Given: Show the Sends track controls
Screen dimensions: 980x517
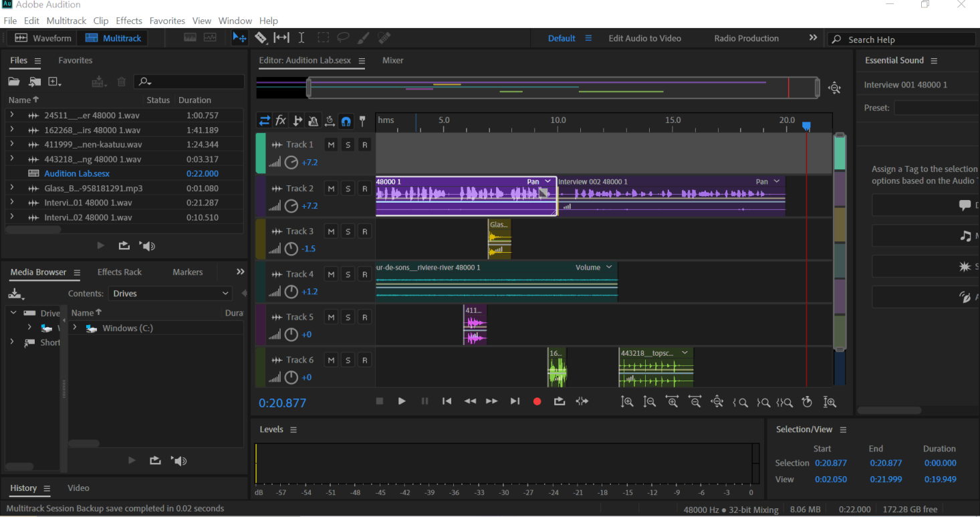Looking at the screenshot, I should (x=297, y=120).
